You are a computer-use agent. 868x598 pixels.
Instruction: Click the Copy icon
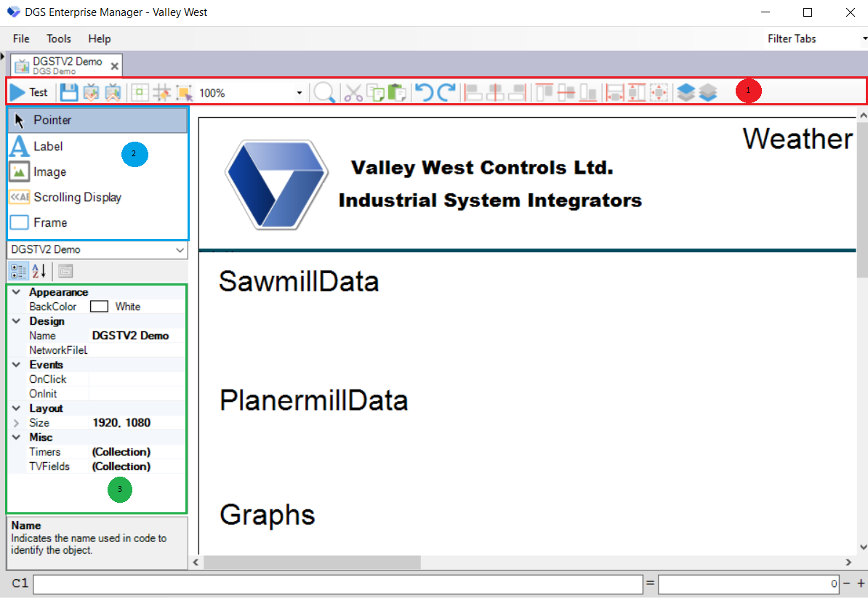pyautogui.click(x=376, y=92)
